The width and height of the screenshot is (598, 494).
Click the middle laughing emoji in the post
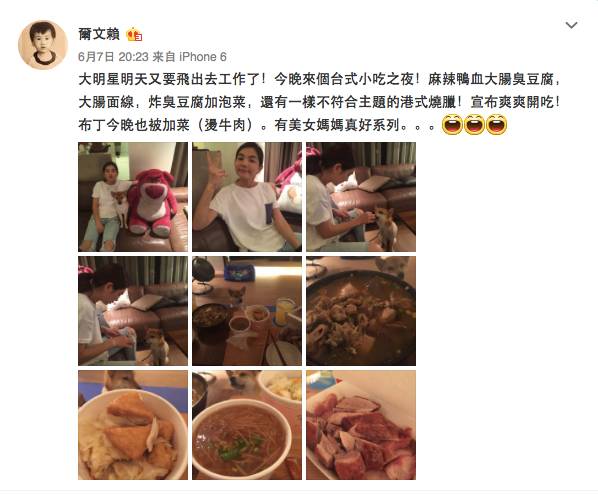[474, 125]
